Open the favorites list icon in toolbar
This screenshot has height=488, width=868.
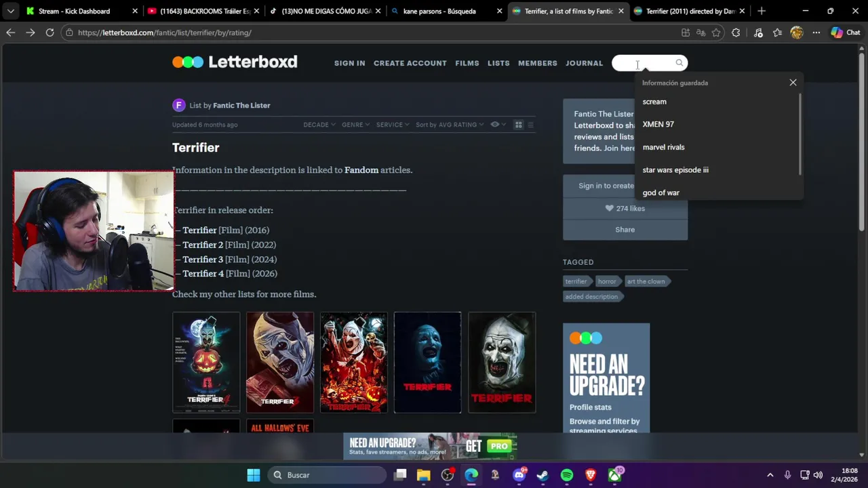point(777,33)
